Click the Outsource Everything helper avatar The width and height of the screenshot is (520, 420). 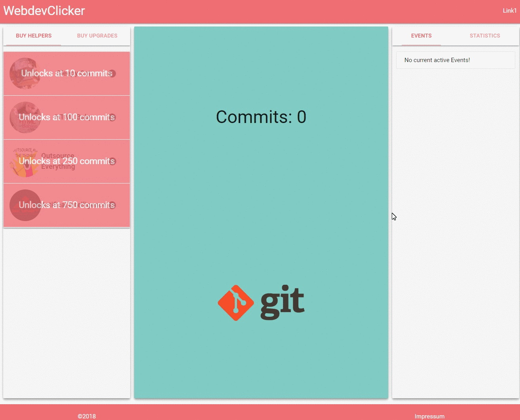(25, 161)
